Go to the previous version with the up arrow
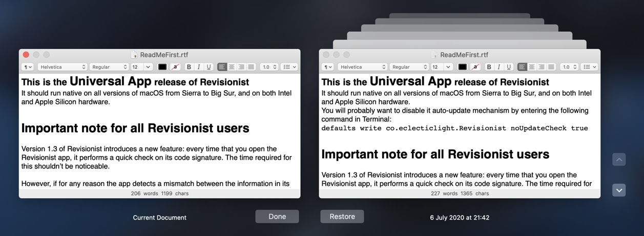 [619, 160]
